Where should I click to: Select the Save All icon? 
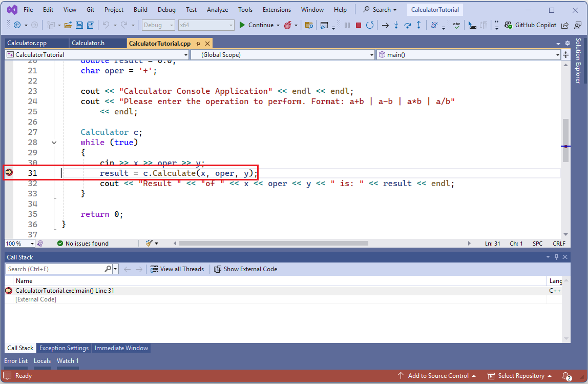tap(90, 25)
